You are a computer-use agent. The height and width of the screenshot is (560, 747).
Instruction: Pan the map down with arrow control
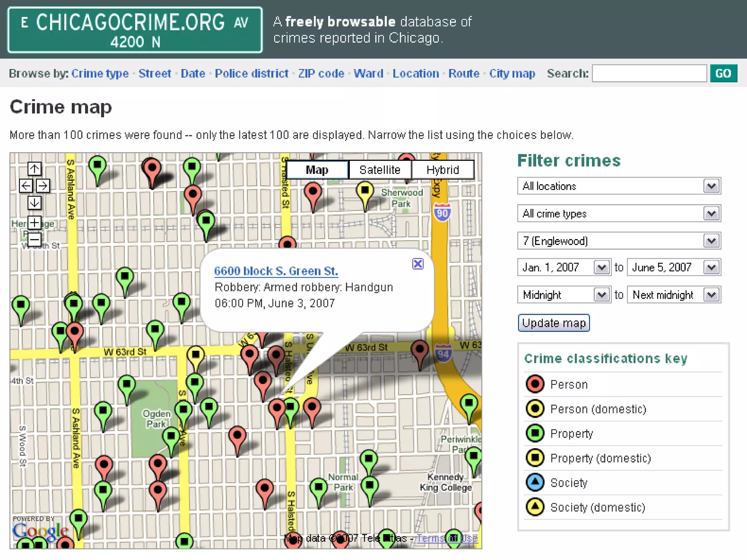pyautogui.click(x=34, y=203)
